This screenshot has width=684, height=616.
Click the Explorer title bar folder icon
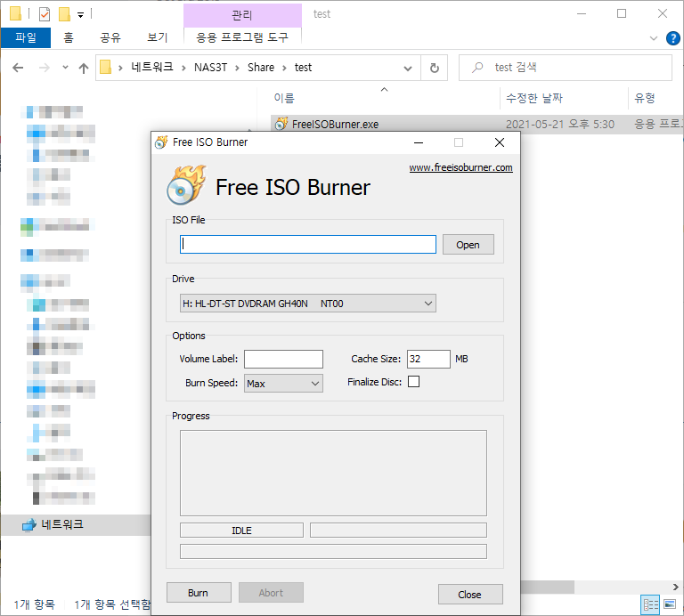(16, 14)
